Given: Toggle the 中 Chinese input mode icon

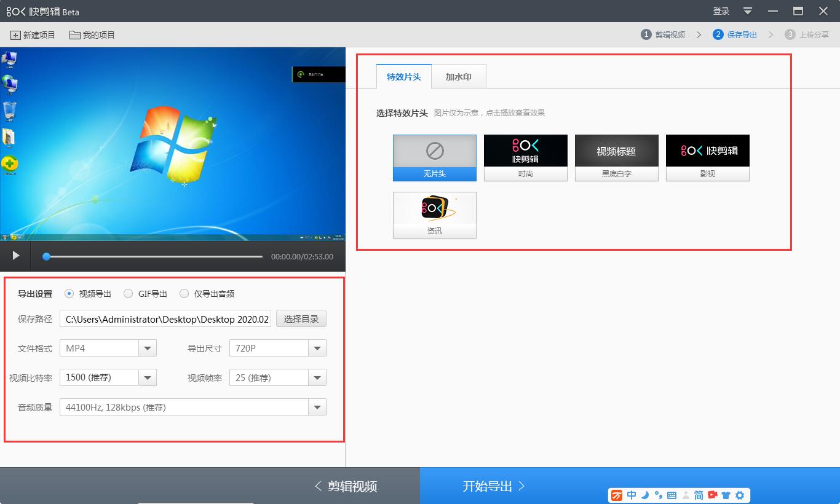Looking at the screenshot, I should tap(632, 495).
